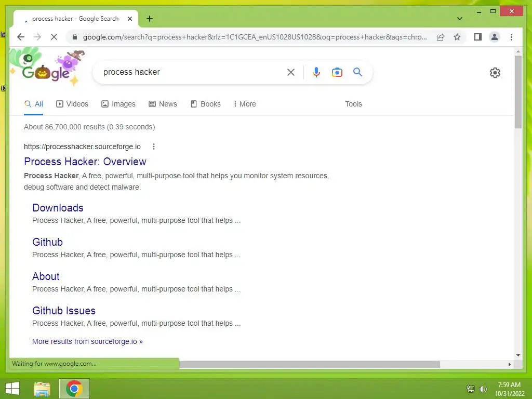This screenshot has height=399, width=532.
Task: Expand the More search categories
Action: click(x=245, y=104)
